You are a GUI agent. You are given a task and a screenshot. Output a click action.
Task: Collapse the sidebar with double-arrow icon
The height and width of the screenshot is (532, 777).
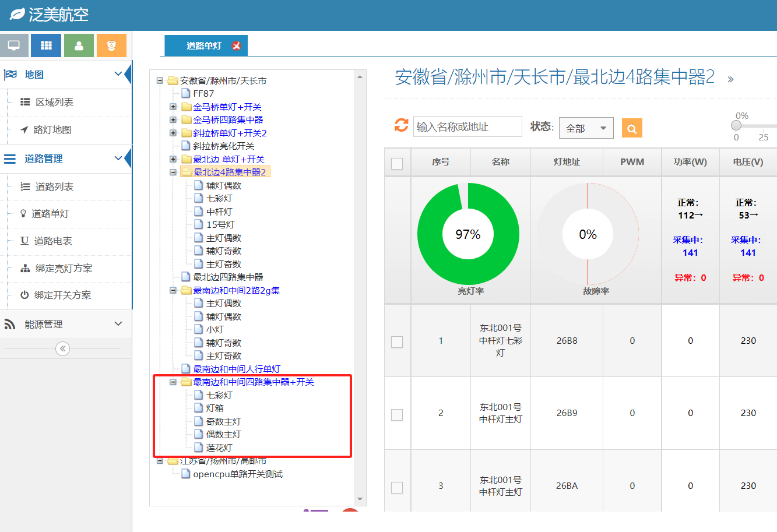tap(62, 348)
